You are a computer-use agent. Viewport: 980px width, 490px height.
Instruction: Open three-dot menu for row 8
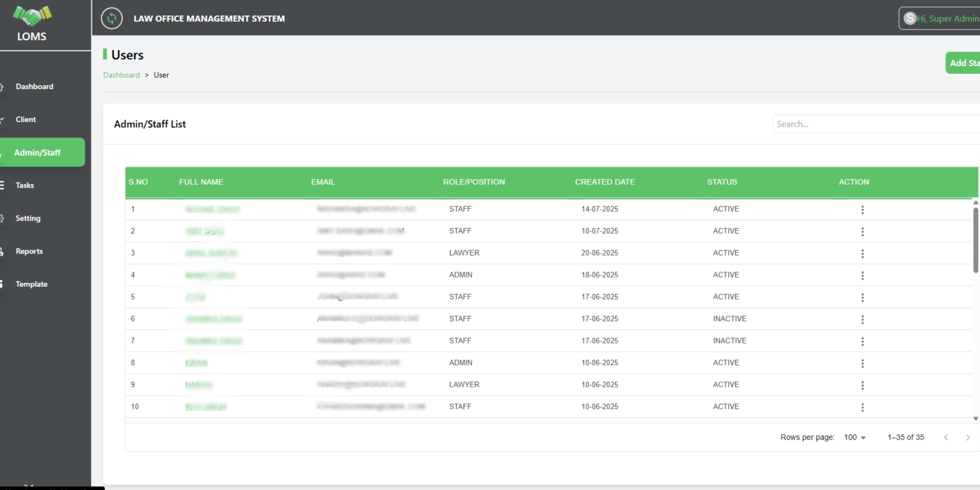862,363
